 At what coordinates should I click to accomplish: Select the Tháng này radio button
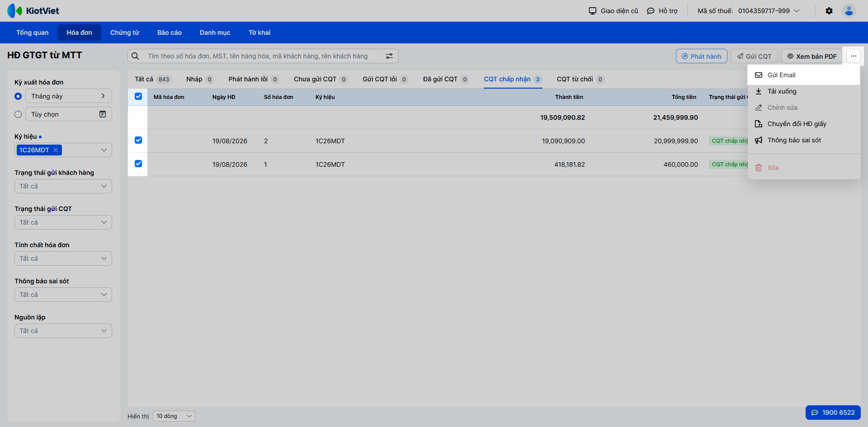(18, 96)
